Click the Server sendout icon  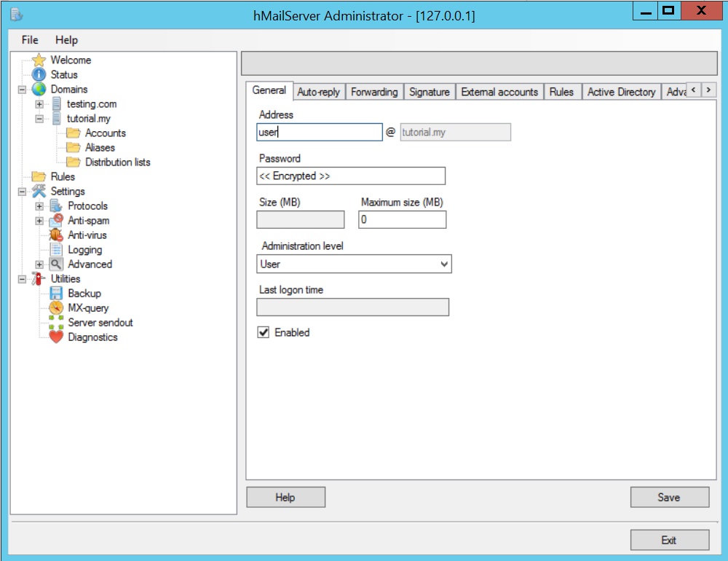[56, 322]
